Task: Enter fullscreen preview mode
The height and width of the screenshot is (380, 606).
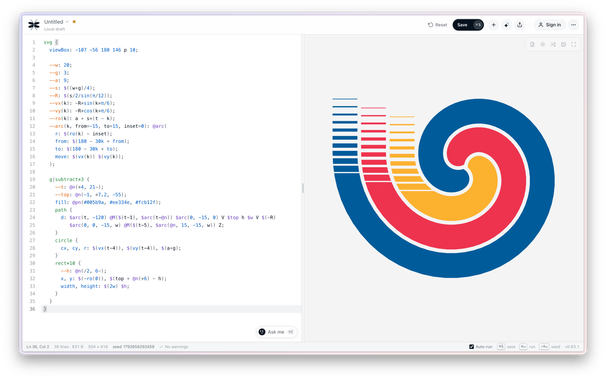Action: [574, 44]
